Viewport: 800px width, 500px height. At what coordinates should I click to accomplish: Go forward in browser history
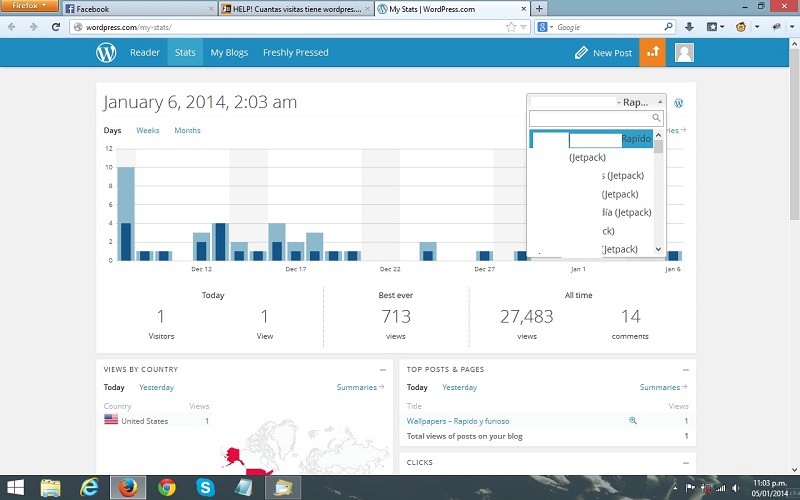click(34, 27)
